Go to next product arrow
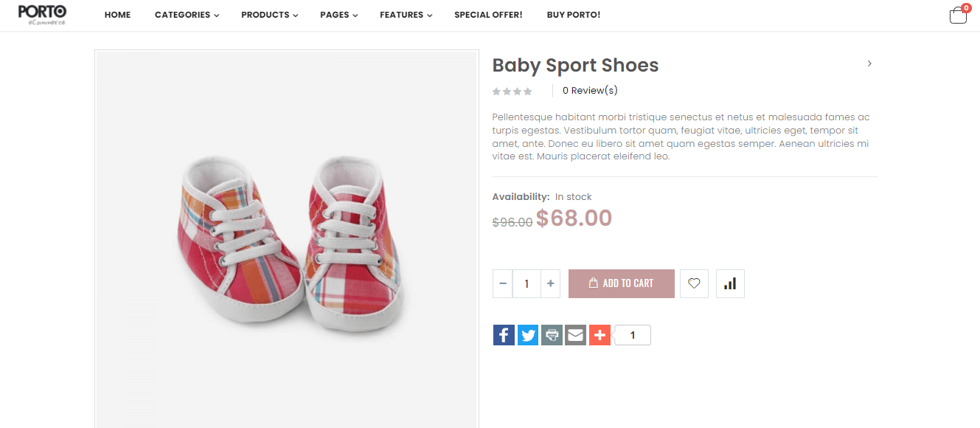The width and height of the screenshot is (980, 428). pyautogui.click(x=869, y=63)
